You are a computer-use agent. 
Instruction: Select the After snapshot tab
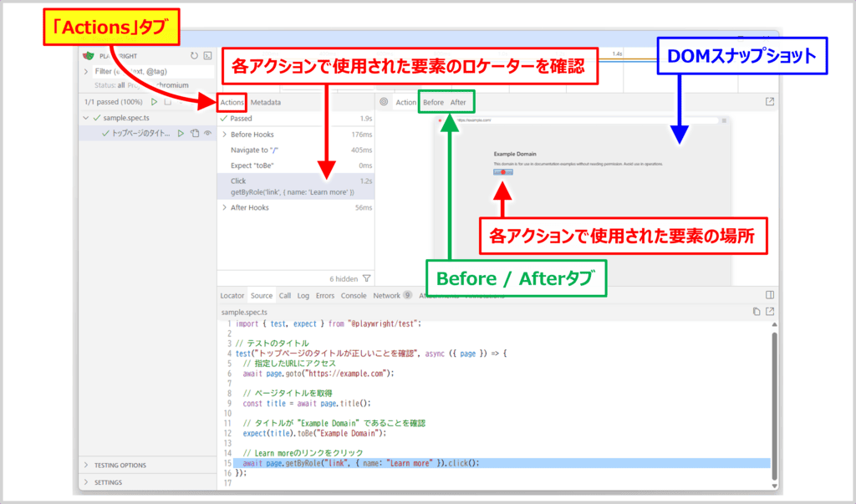(x=458, y=102)
